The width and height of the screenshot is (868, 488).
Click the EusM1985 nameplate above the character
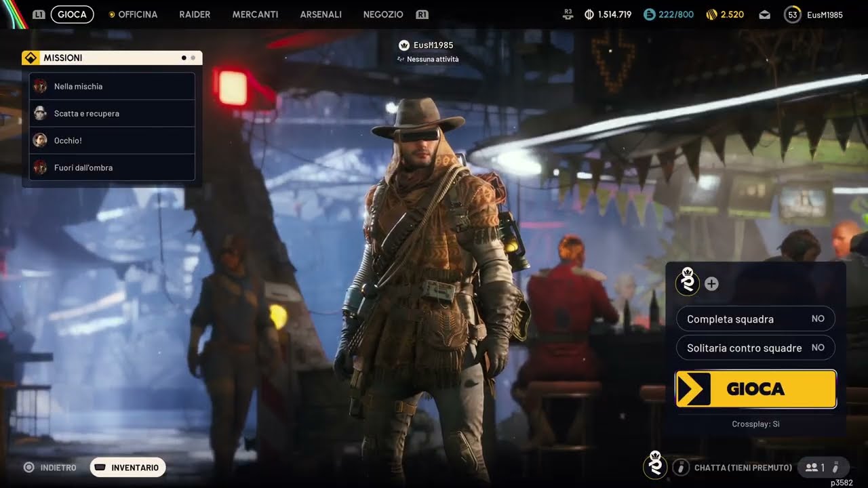tap(433, 45)
